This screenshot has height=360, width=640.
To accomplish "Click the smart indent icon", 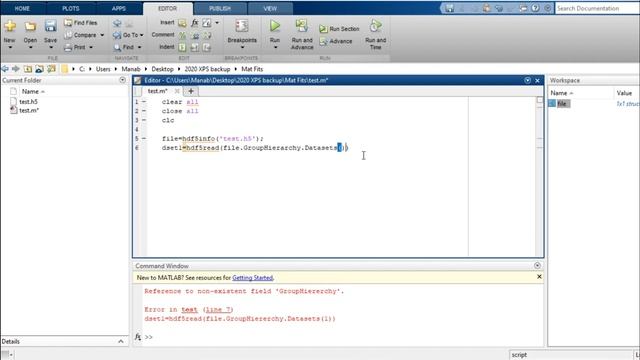I will [182, 47].
